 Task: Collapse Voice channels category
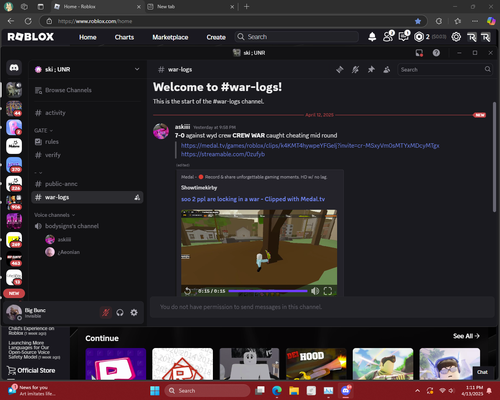click(55, 215)
